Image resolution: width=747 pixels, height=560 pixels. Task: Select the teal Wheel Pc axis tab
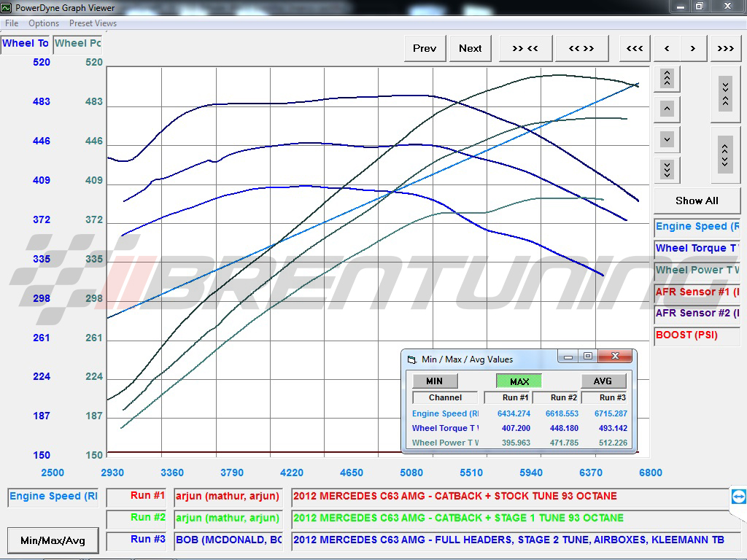point(77,43)
